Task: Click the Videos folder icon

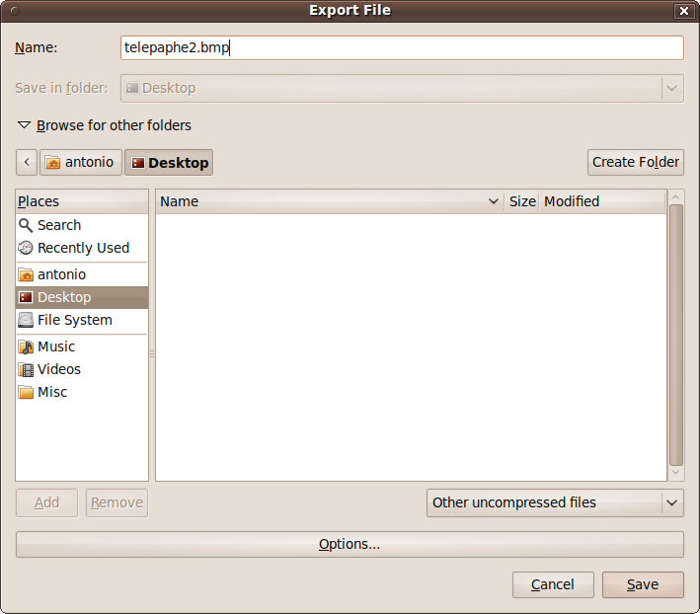Action: point(26,369)
